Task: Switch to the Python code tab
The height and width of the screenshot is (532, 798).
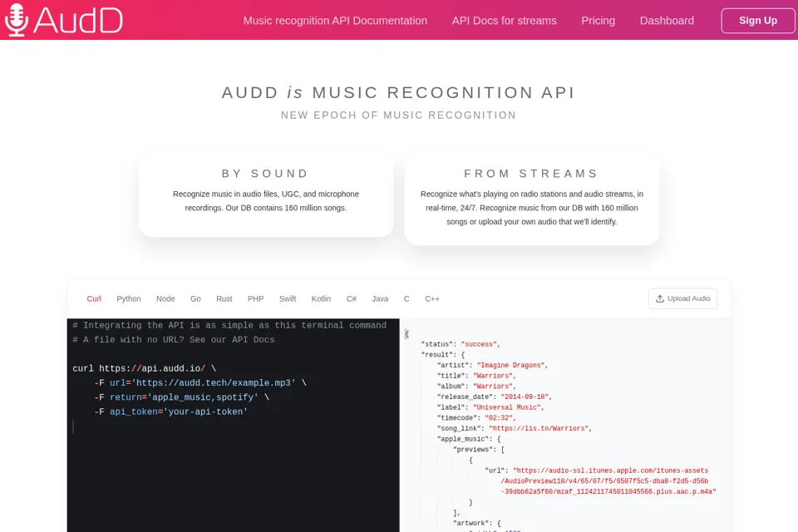Action: pos(129,299)
